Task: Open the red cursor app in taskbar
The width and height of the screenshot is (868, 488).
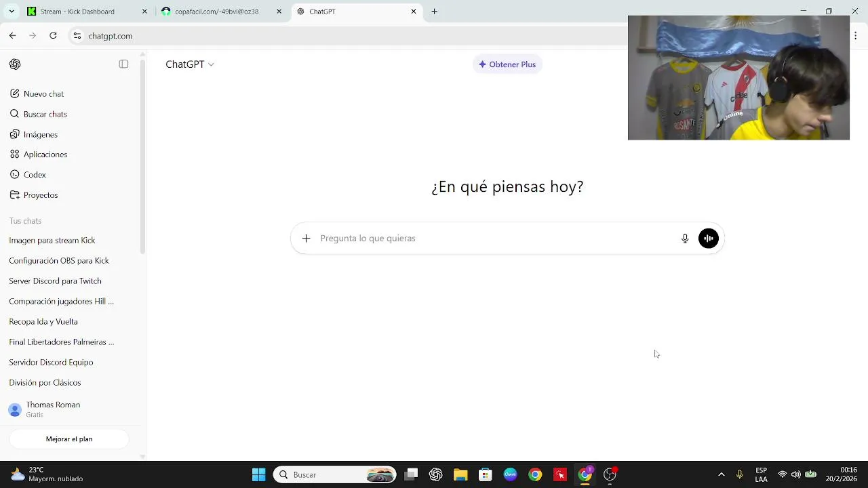Action: coord(560,474)
